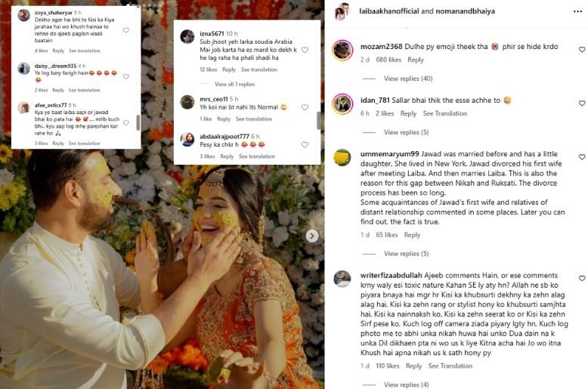Open idan_781's profile picture avatar
Image resolution: width=588 pixels, height=389 pixels.
[342, 103]
